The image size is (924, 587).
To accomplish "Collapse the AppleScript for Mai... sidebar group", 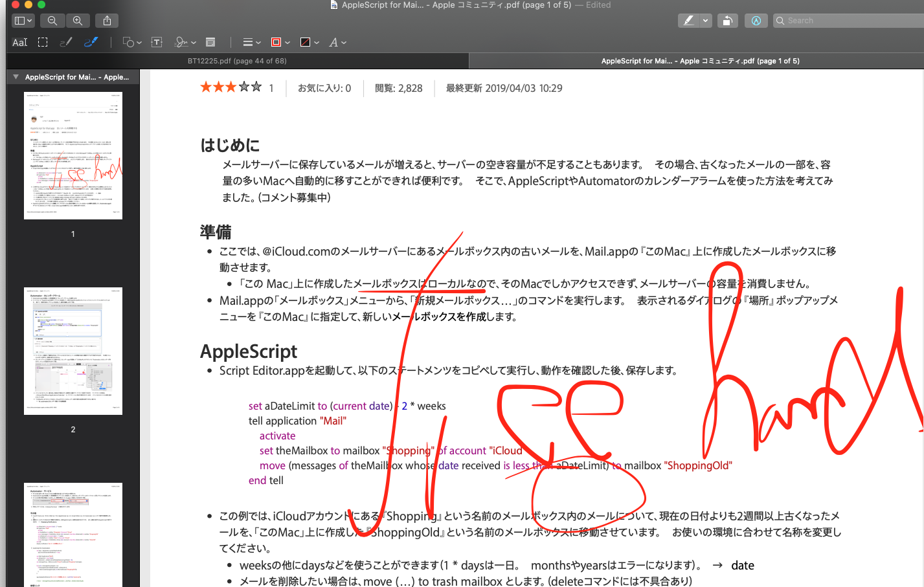I will pos(16,77).
